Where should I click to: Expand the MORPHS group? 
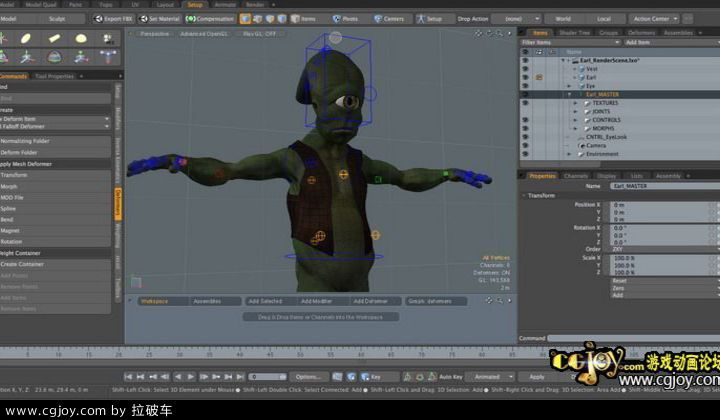pos(575,129)
